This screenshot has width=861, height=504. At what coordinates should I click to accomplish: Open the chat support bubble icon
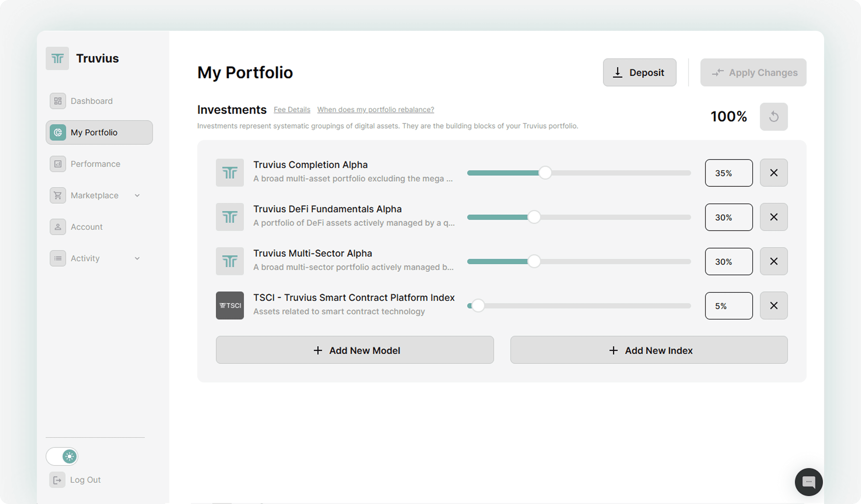[x=808, y=482]
